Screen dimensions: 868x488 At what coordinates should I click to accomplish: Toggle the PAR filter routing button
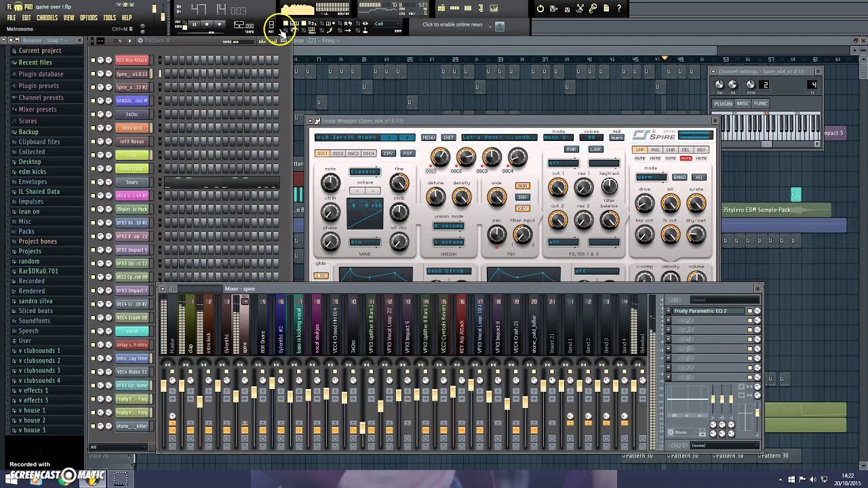tap(572, 149)
